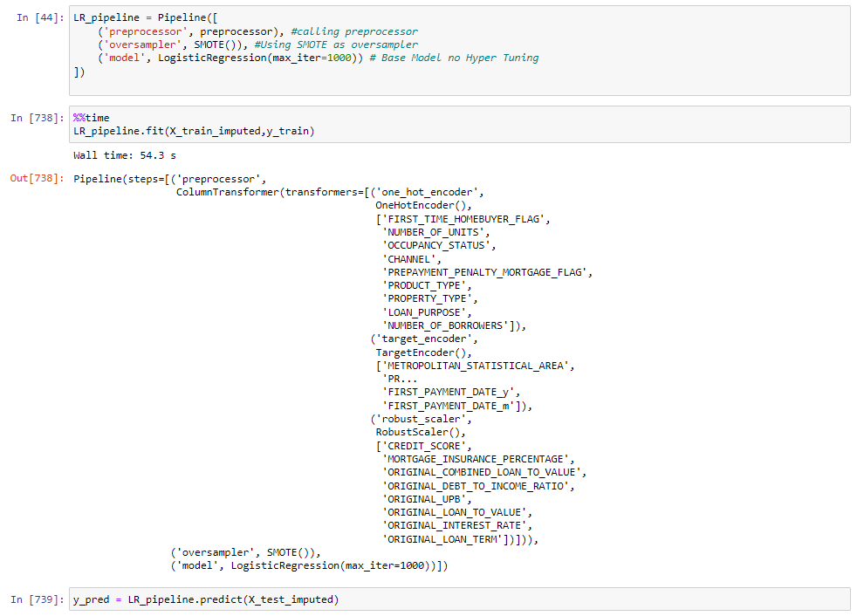Click the '#calling preprocessor' comment
857x616 pixels.
[x=354, y=31]
